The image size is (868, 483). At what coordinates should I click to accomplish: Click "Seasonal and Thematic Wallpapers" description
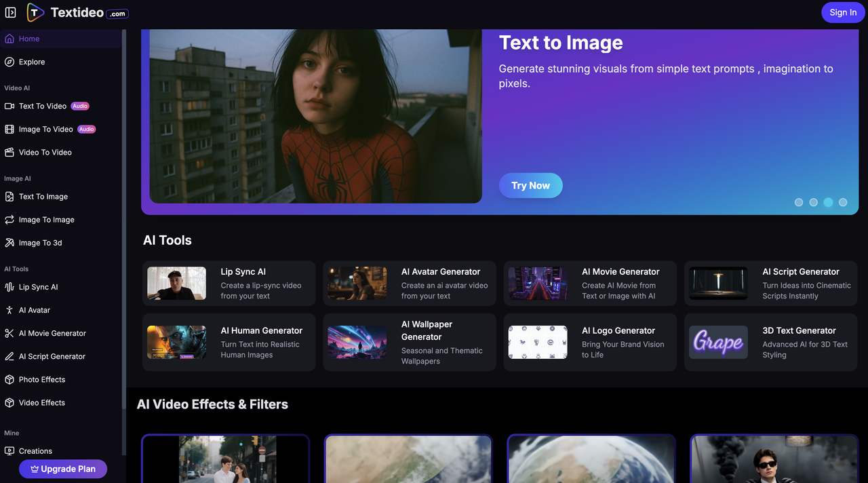442,355
